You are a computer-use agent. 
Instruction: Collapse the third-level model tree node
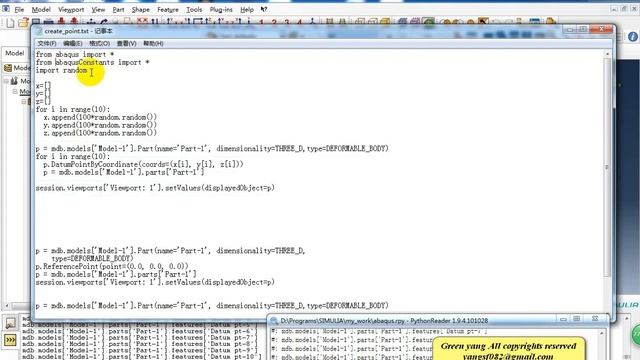pos(24,101)
